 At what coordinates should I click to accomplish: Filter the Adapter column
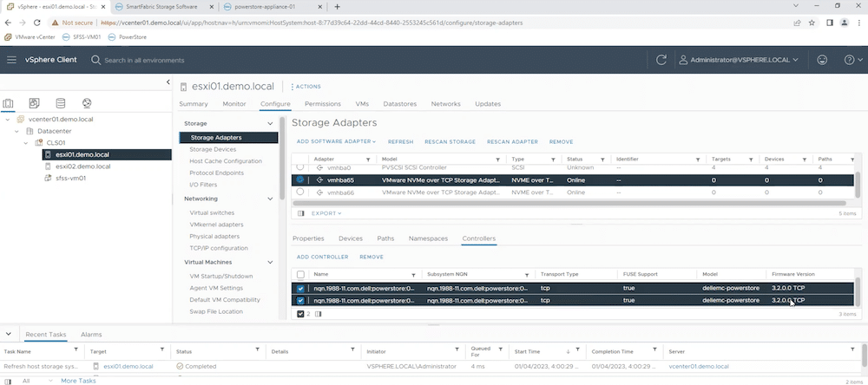[x=368, y=160]
